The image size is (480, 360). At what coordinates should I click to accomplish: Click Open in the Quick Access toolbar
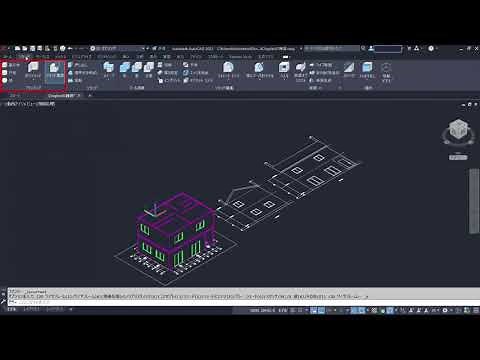[x=25, y=48]
